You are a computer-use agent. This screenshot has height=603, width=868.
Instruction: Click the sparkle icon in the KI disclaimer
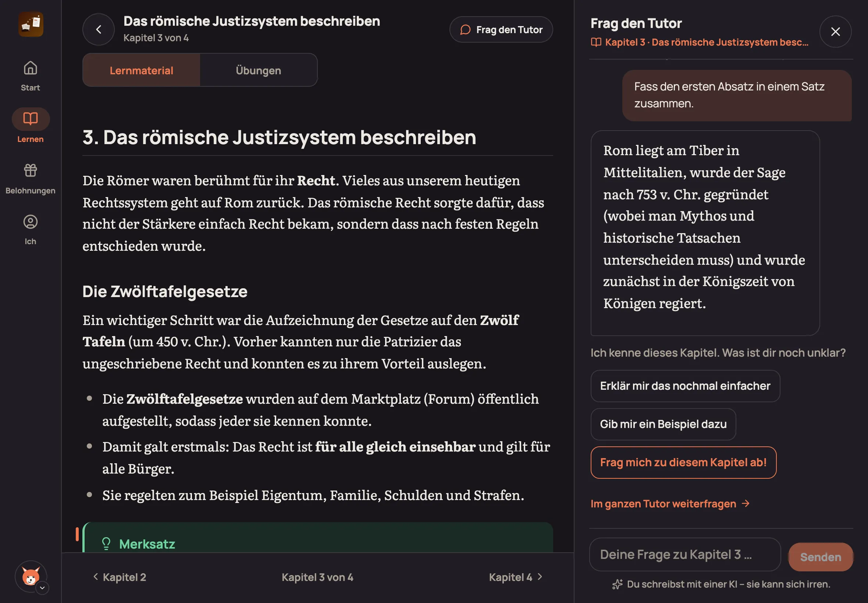coord(617,584)
